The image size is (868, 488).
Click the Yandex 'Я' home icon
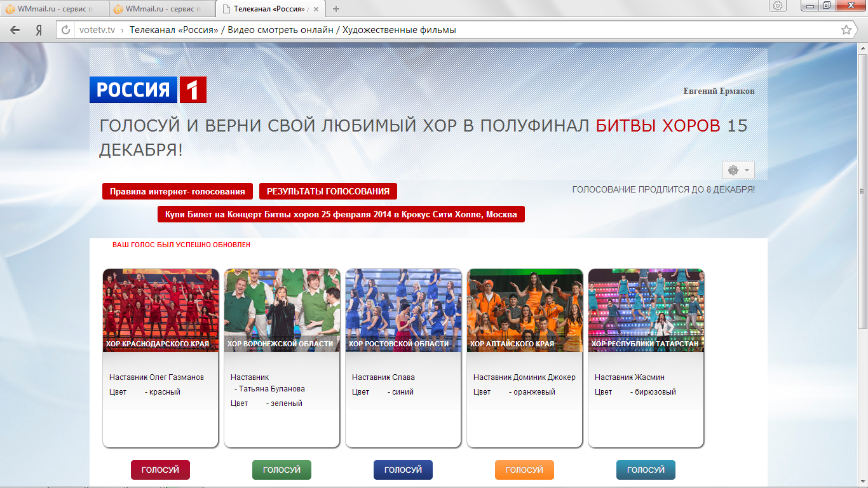[39, 30]
